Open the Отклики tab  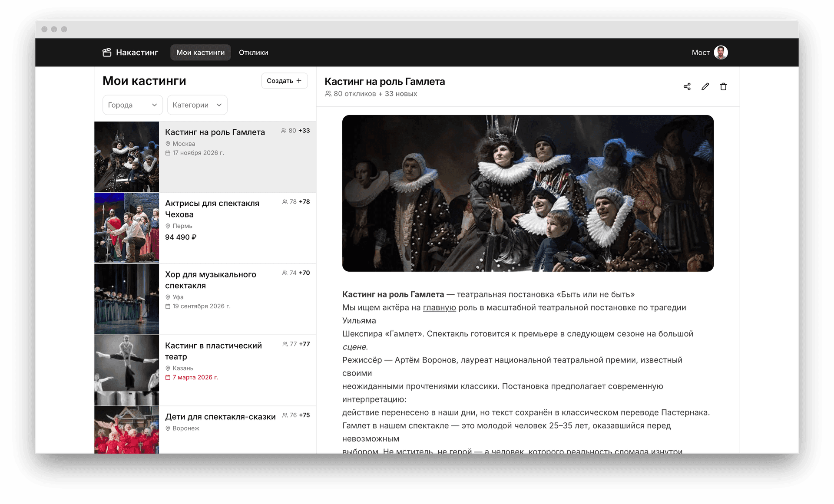[253, 53]
